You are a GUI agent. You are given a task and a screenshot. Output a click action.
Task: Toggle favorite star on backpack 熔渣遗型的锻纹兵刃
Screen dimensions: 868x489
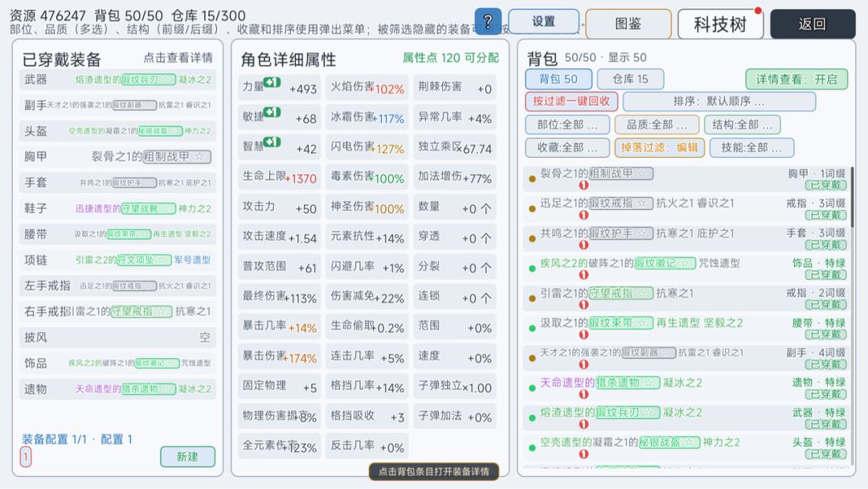tap(649, 413)
